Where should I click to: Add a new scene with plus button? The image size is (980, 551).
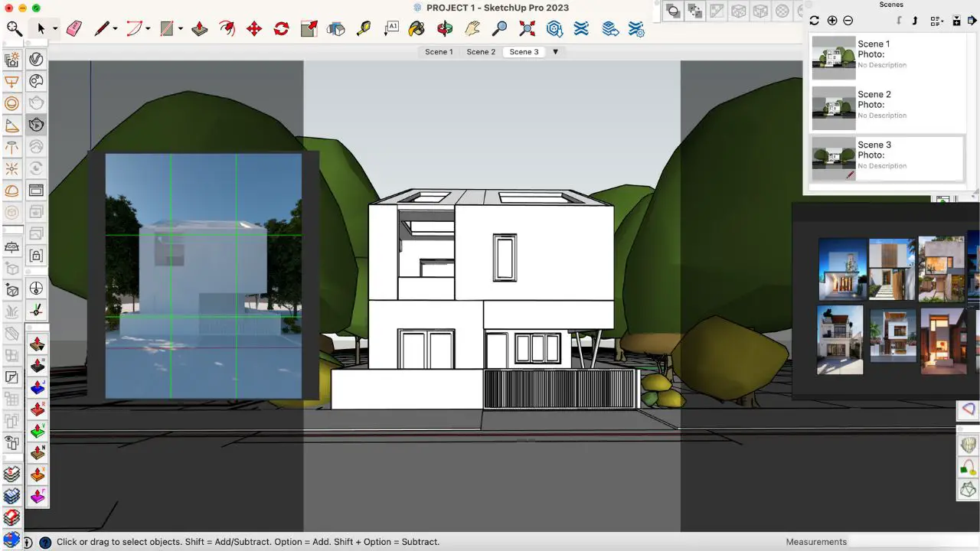click(832, 21)
